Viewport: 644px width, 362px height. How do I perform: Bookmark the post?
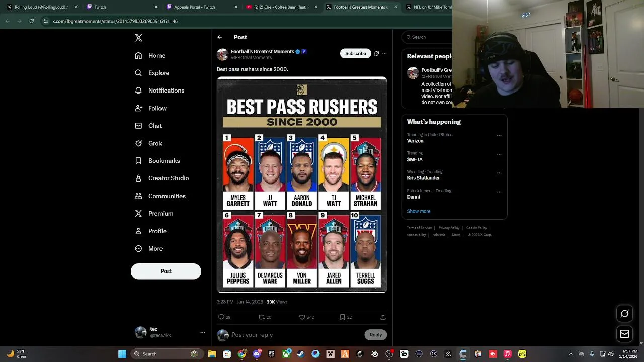click(343, 317)
